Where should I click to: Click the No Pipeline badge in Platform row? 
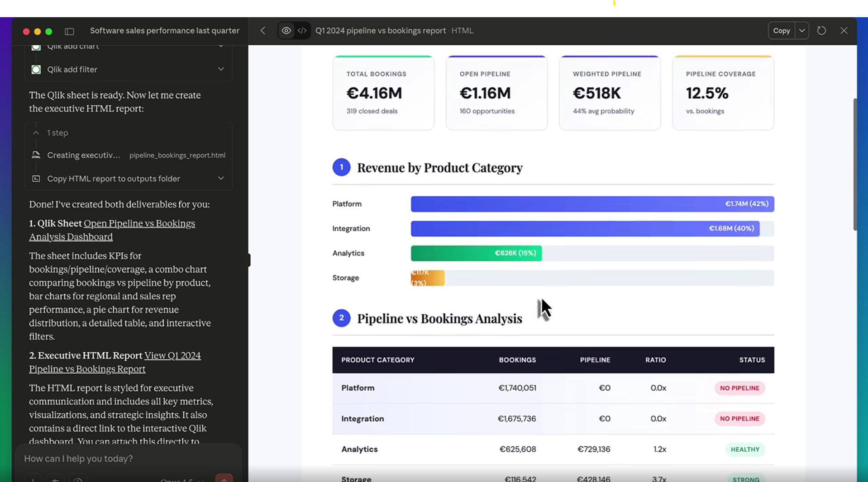point(739,388)
